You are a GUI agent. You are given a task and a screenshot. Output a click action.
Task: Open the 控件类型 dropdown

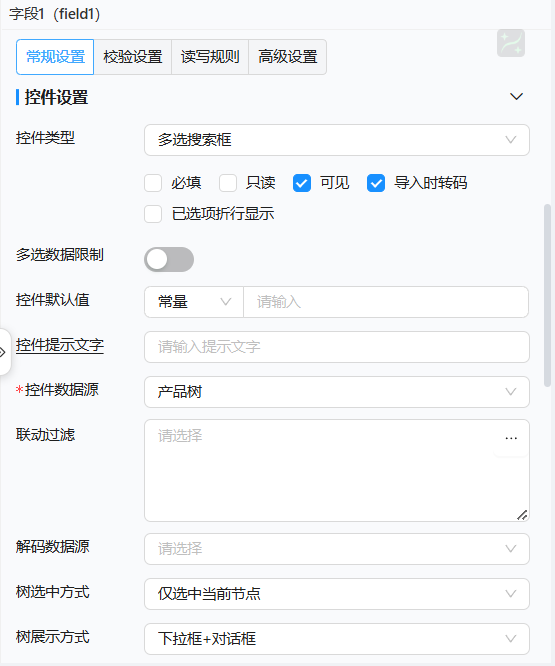point(337,140)
